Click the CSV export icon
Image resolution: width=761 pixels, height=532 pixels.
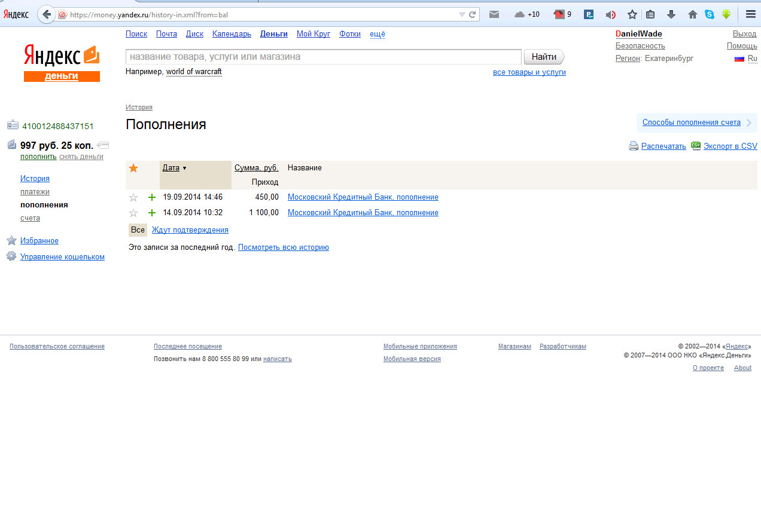[696, 145]
